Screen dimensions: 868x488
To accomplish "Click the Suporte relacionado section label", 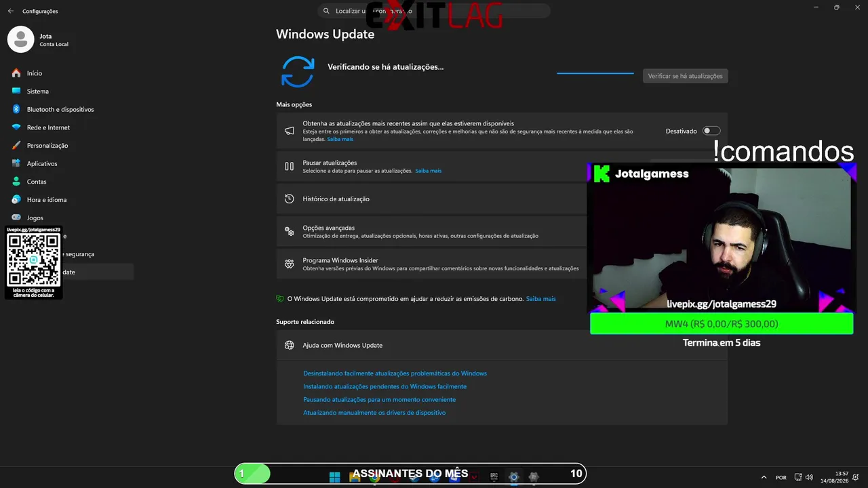I will (305, 322).
